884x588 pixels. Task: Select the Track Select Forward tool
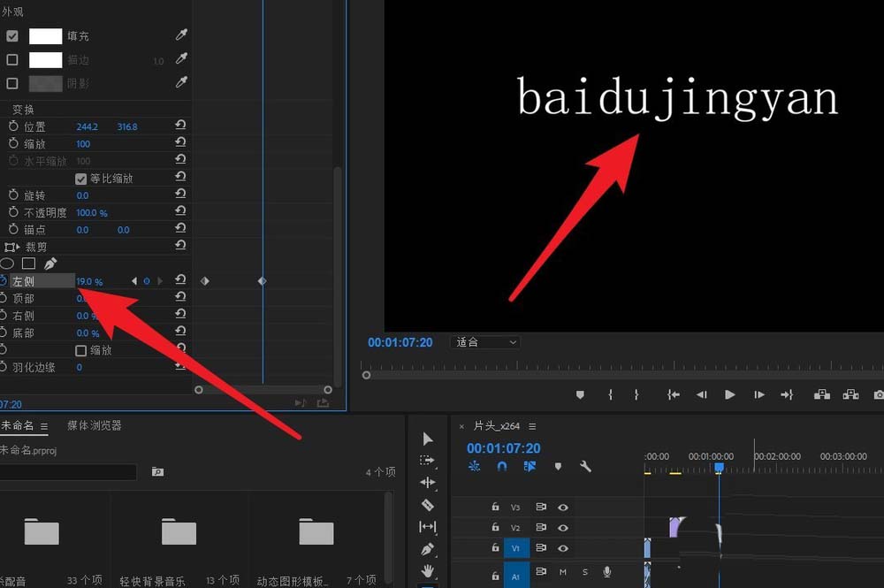(427, 461)
